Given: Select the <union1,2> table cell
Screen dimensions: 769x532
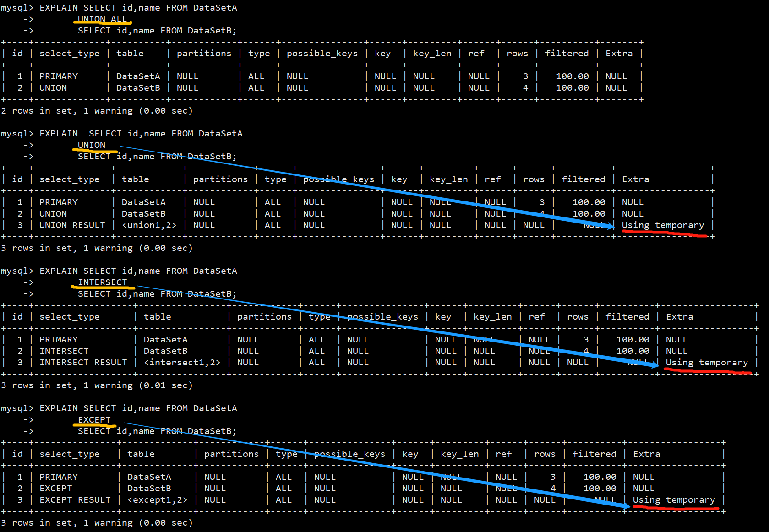Looking at the screenshot, I should coord(149,225).
